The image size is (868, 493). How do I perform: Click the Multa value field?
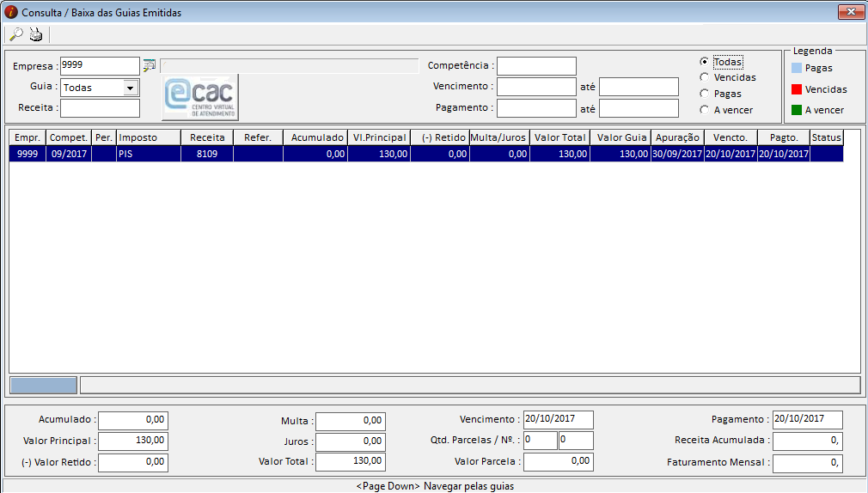coord(351,421)
